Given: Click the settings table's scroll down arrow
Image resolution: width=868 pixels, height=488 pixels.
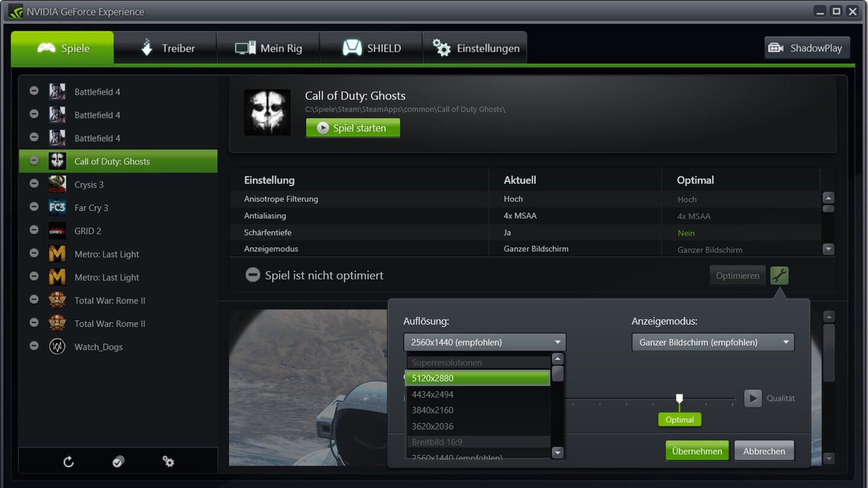Looking at the screenshot, I should (828, 248).
